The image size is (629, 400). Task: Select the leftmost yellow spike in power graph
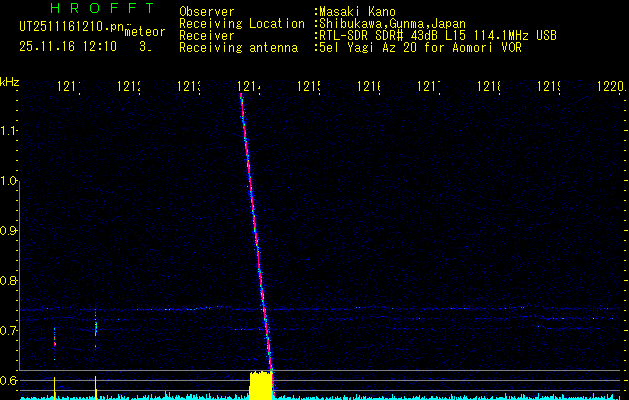coord(54,387)
